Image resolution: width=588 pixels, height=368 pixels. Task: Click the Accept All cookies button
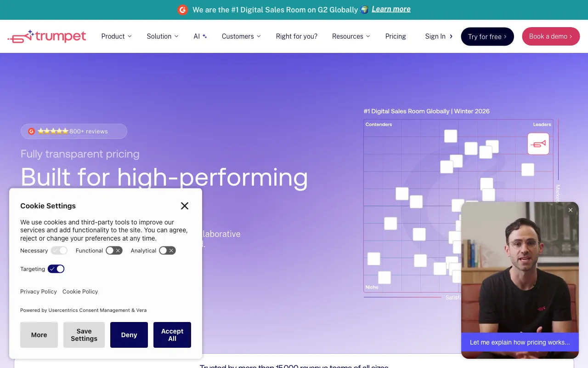172,335
